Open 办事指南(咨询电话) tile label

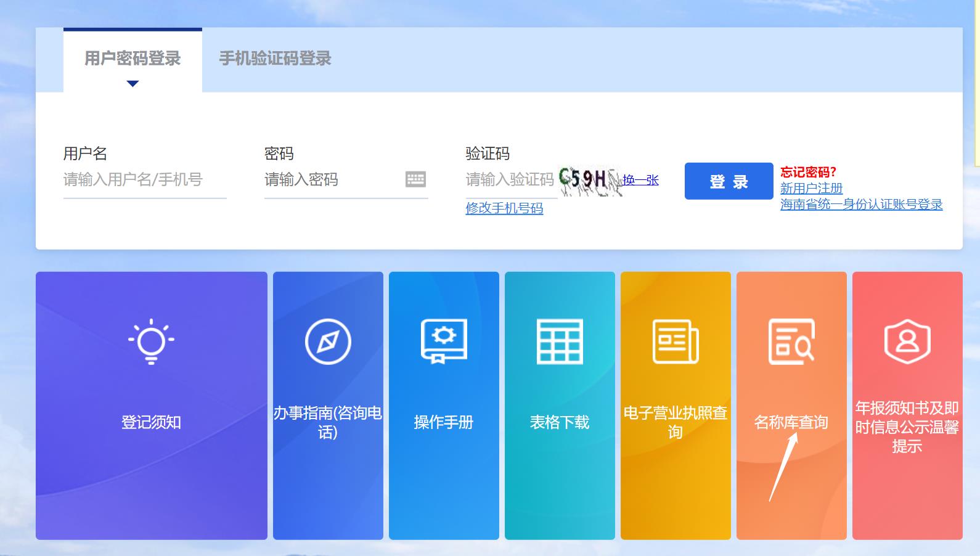click(328, 422)
